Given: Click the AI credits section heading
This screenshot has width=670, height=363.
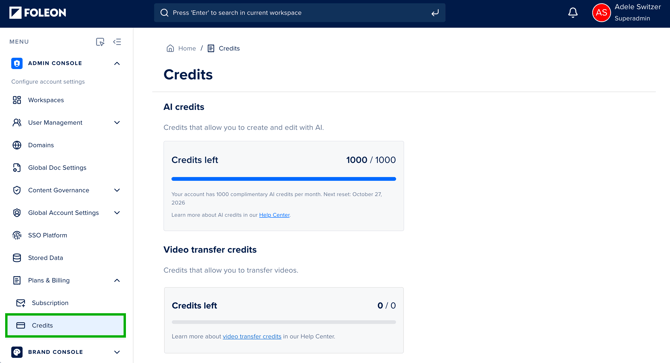Looking at the screenshot, I should [x=184, y=107].
